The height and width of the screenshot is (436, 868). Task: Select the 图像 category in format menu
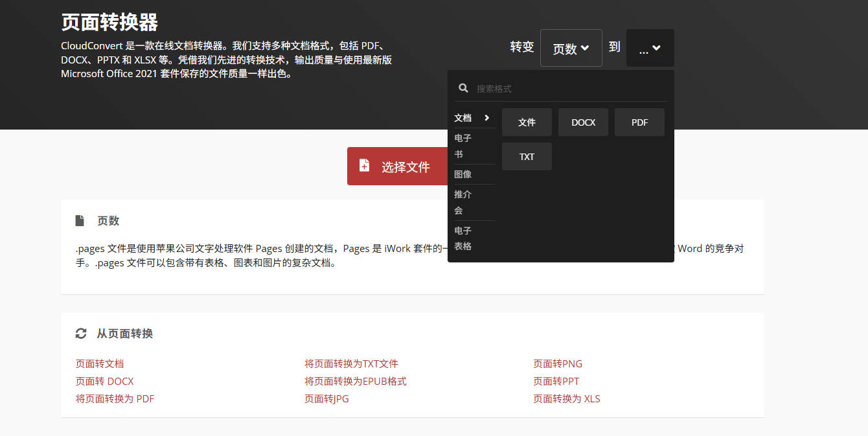click(x=463, y=174)
